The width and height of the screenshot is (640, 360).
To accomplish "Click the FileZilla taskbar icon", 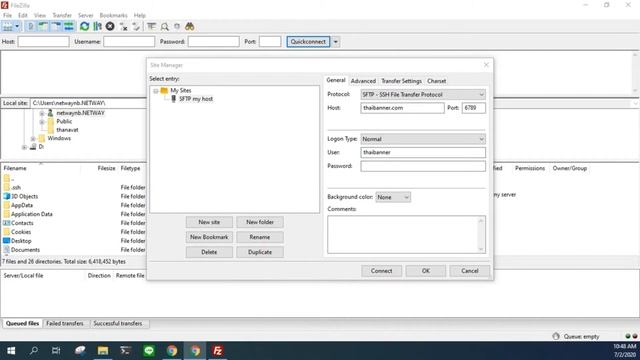I will click(x=218, y=351).
